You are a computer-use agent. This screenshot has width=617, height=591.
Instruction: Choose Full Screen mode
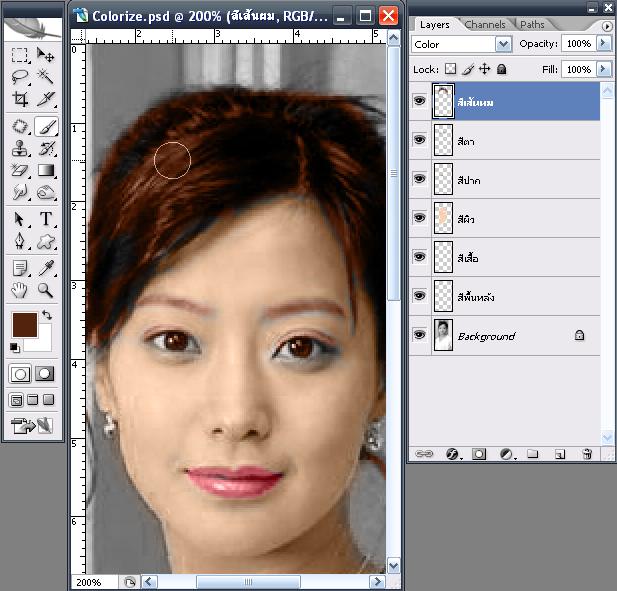coord(48,400)
